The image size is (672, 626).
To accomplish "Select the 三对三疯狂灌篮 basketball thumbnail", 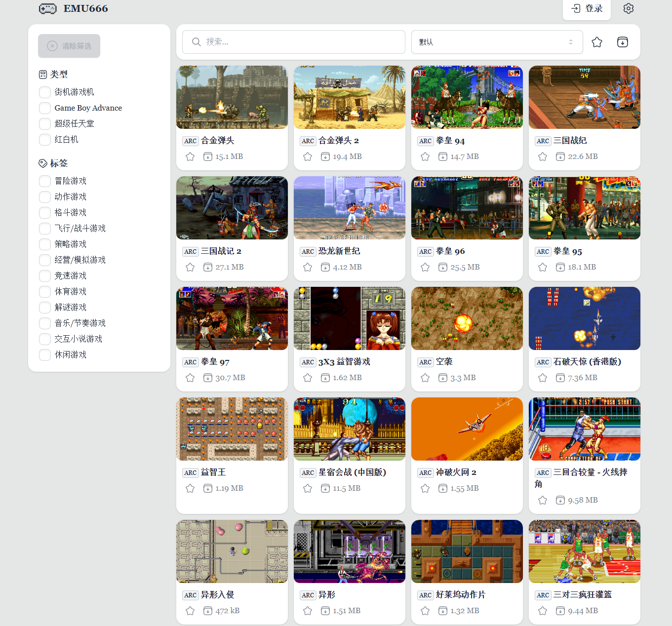I will point(584,551).
